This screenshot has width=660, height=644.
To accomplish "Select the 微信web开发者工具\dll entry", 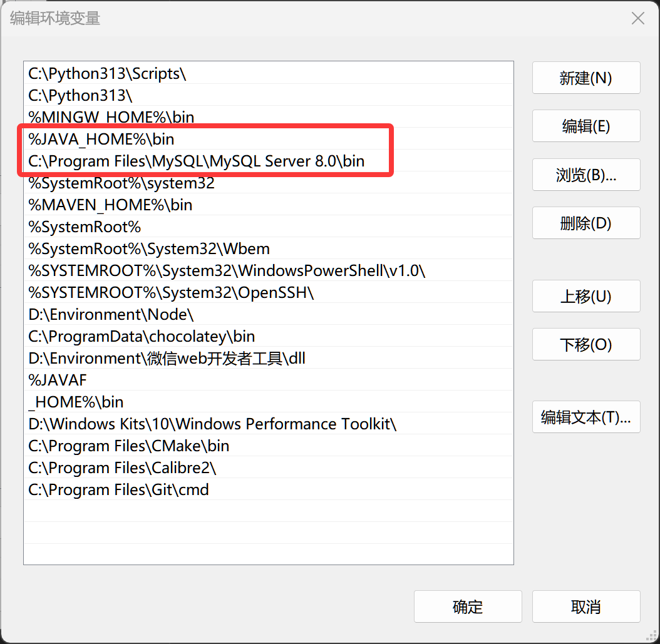I will click(269, 357).
